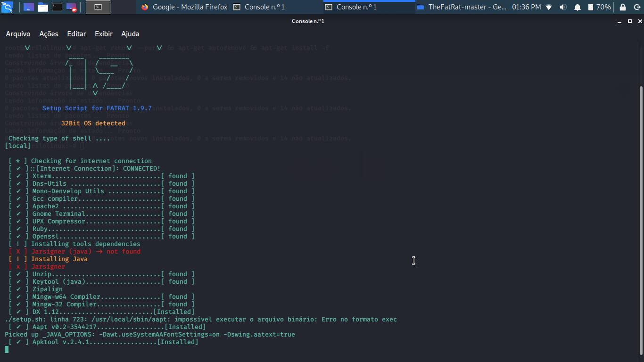Screen dimensions: 644x362
Task: Click the highlighted terminal workspace button in the panel
Action: [x=98, y=7]
